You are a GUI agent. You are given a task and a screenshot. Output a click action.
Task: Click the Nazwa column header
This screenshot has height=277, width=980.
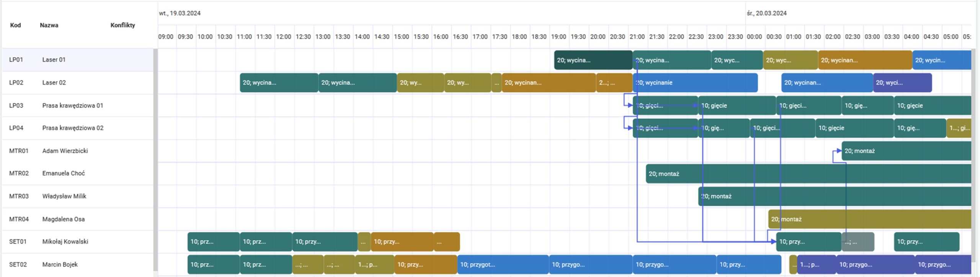coord(49,25)
